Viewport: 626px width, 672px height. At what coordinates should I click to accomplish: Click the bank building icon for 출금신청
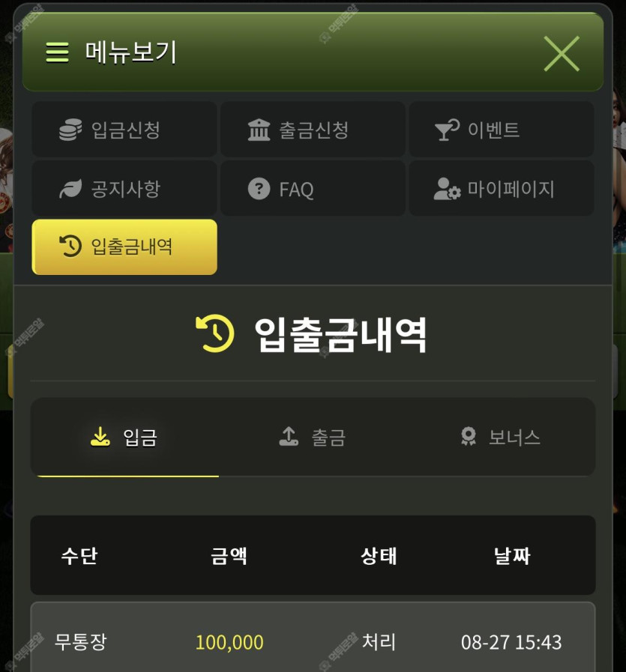(259, 130)
